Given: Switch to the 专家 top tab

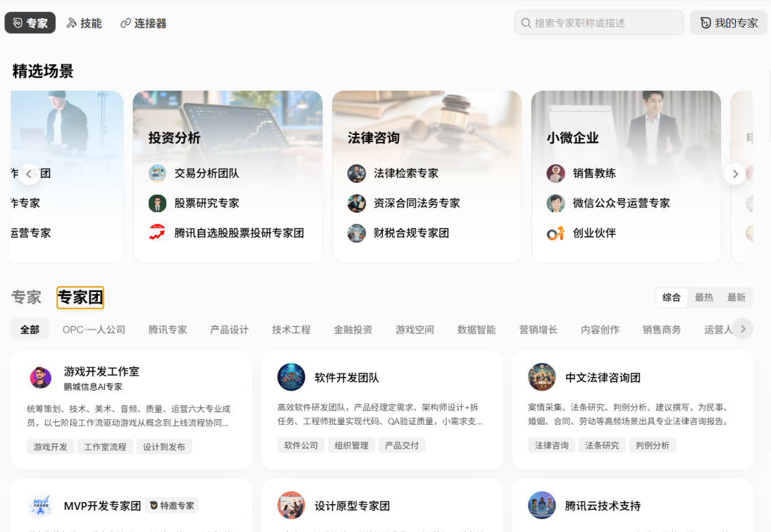Looking at the screenshot, I should [x=30, y=23].
